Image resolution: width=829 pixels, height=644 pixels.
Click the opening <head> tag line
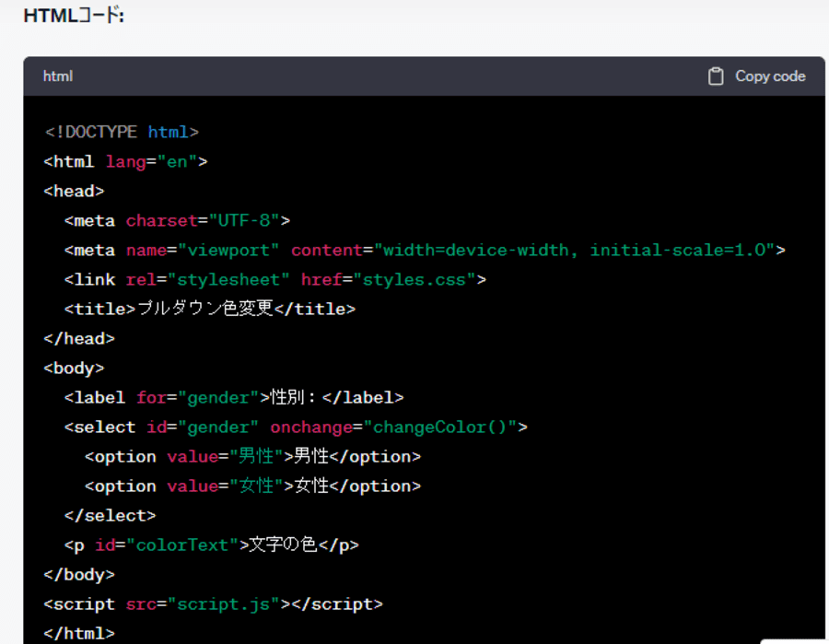74,191
